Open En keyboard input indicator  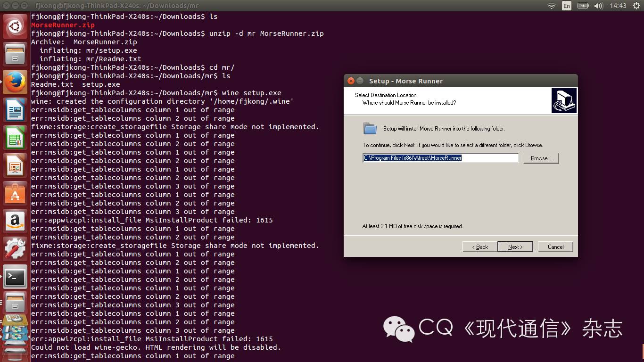point(567,6)
